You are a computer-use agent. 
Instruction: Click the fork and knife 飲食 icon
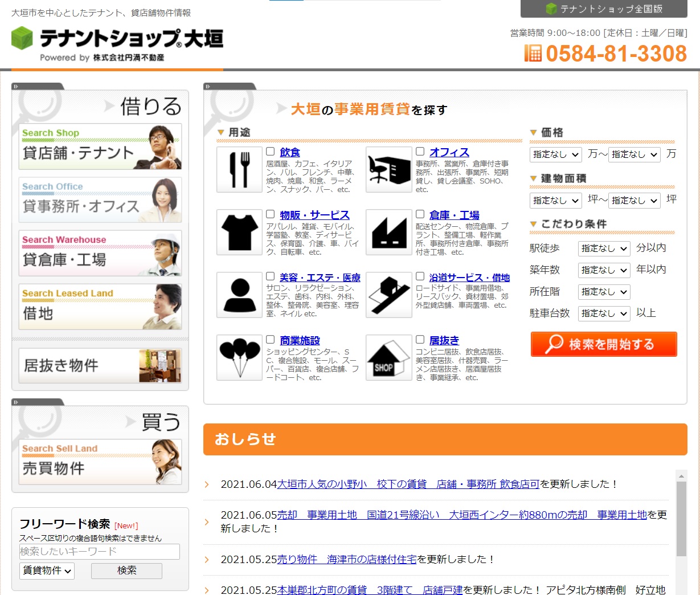tap(239, 170)
